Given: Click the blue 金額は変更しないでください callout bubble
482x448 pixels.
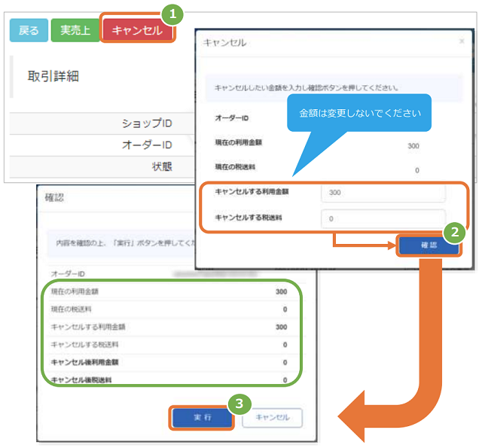Looking at the screenshot, I should 359,113.
